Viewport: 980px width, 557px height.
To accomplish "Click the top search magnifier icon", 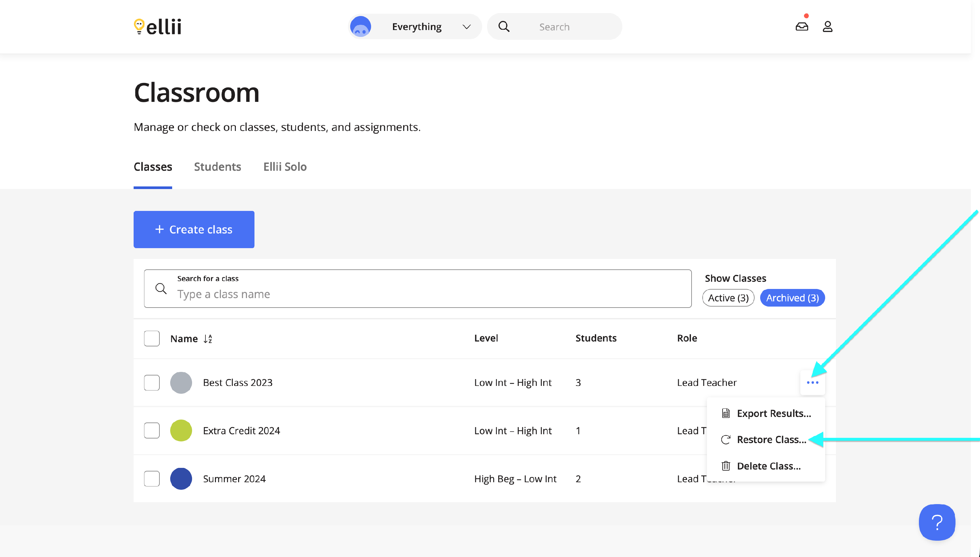I will click(504, 26).
